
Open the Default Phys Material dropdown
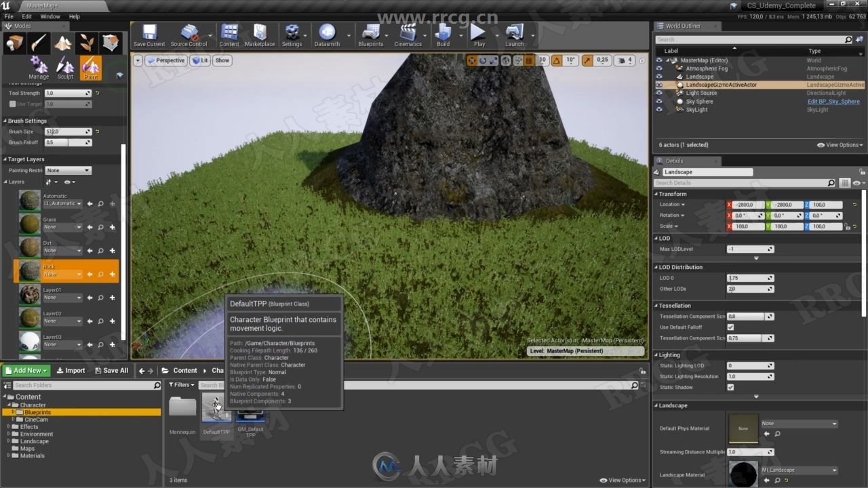tap(800, 424)
